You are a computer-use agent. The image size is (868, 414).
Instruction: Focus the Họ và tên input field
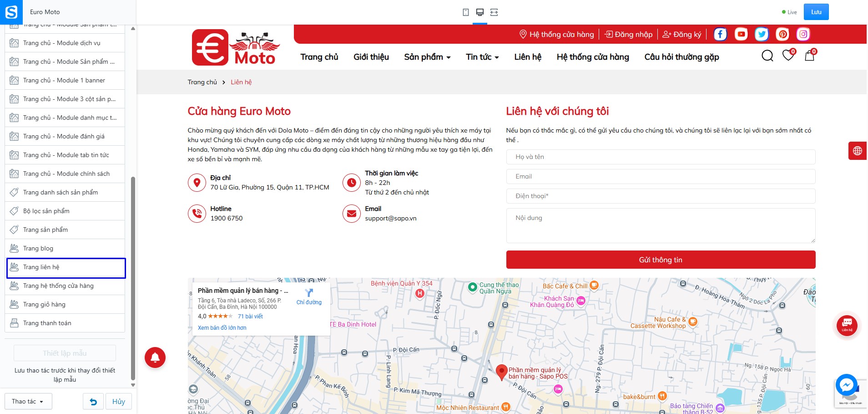661,157
